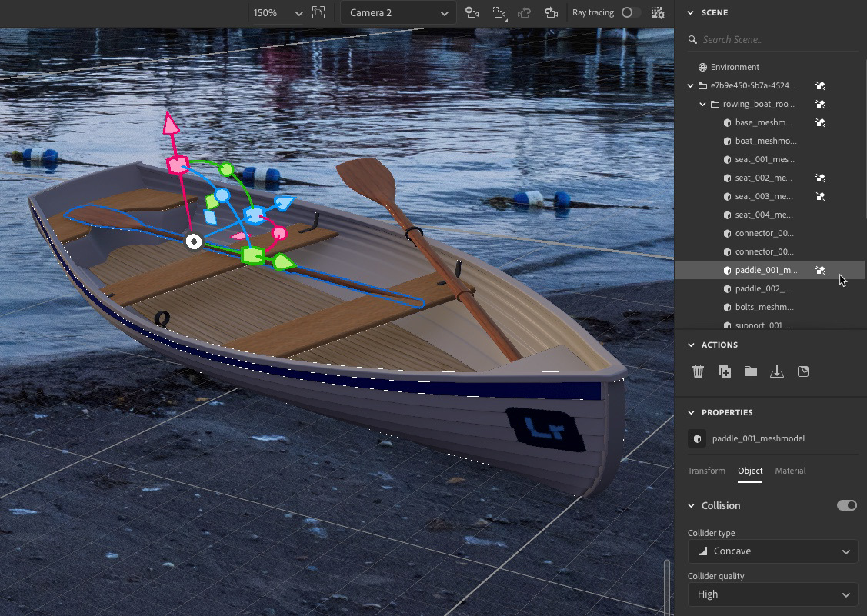Screen dimensions: 867x616
Task: Click the add camera bookmark icon
Action: (472, 13)
